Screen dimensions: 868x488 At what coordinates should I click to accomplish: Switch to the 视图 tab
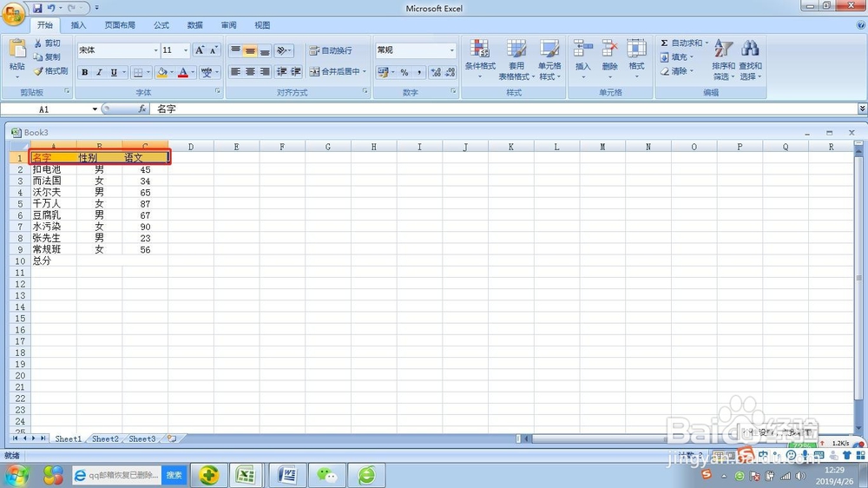pyautogui.click(x=262, y=25)
